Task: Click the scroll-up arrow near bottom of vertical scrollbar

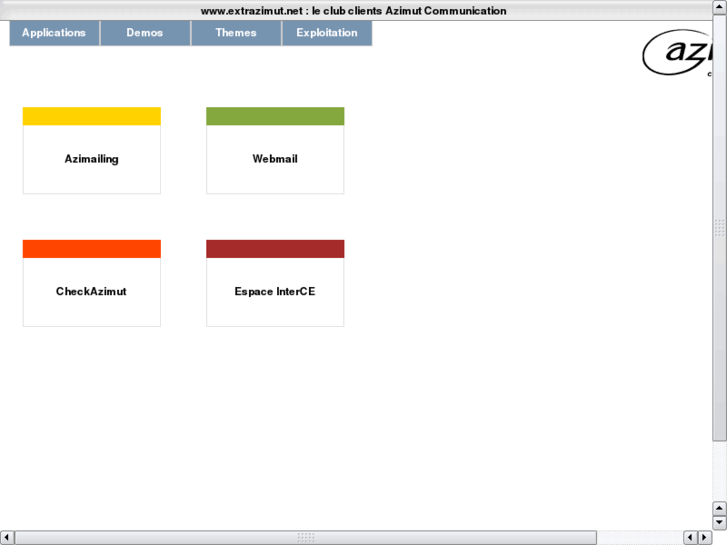Action: (719, 508)
